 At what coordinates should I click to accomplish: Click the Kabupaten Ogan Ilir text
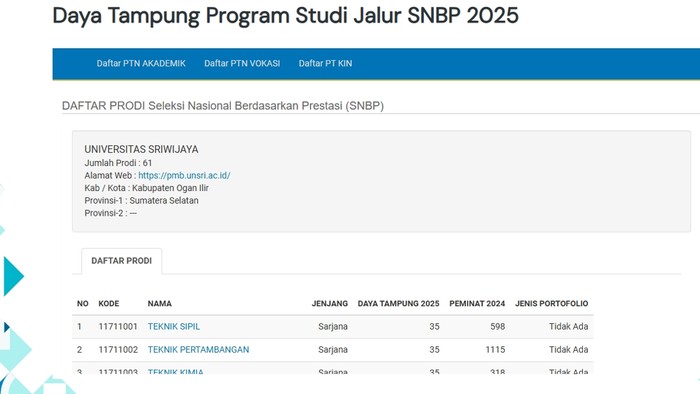170,188
